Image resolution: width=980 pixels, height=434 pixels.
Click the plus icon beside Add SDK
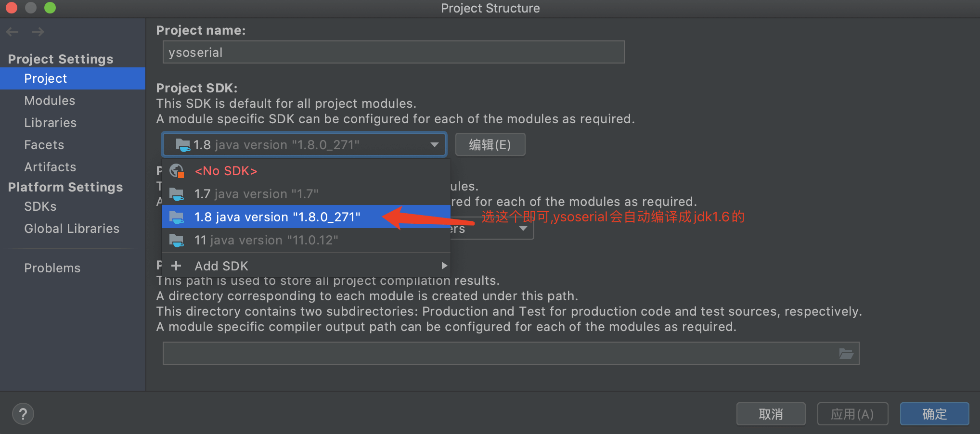(x=176, y=266)
